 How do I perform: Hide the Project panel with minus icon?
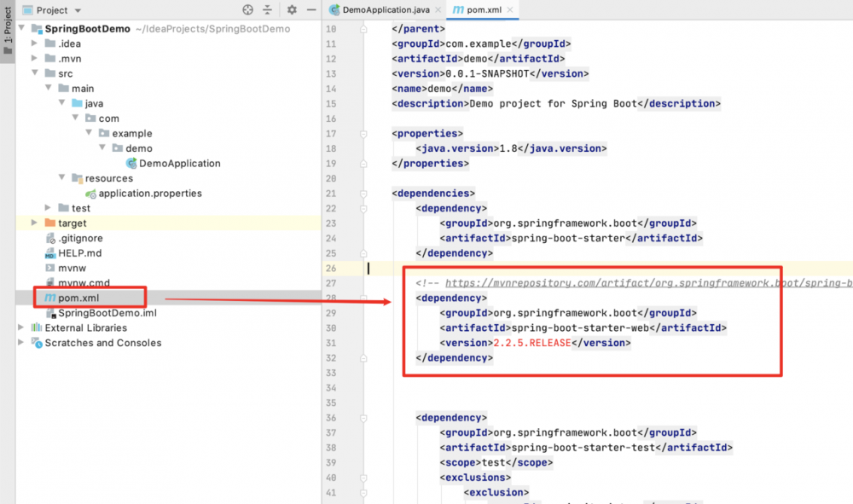(x=311, y=9)
